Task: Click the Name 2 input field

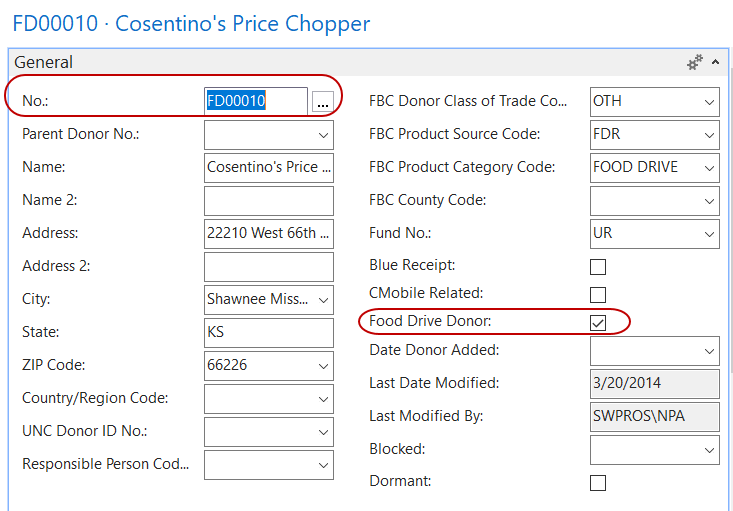Action: (268, 200)
